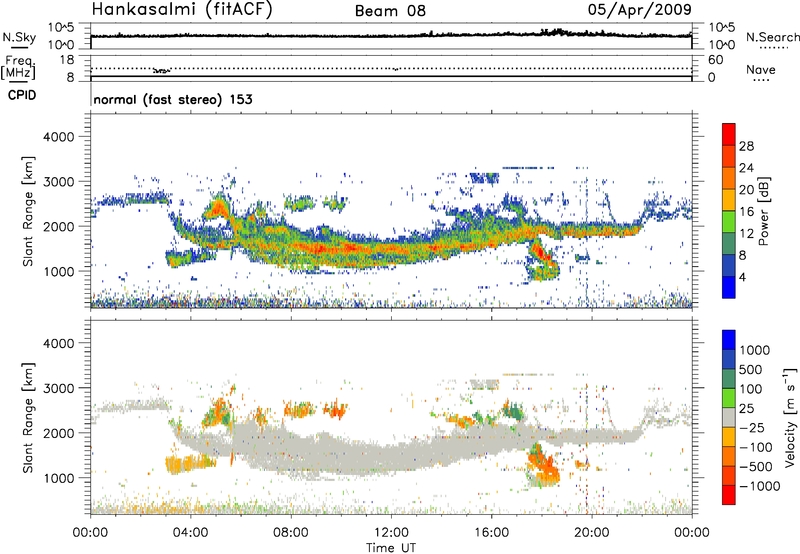Click the normal (fast stereo) 153 text
The height and width of the screenshot is (554, 800).
pyautogui.click(x=173, y=99)
